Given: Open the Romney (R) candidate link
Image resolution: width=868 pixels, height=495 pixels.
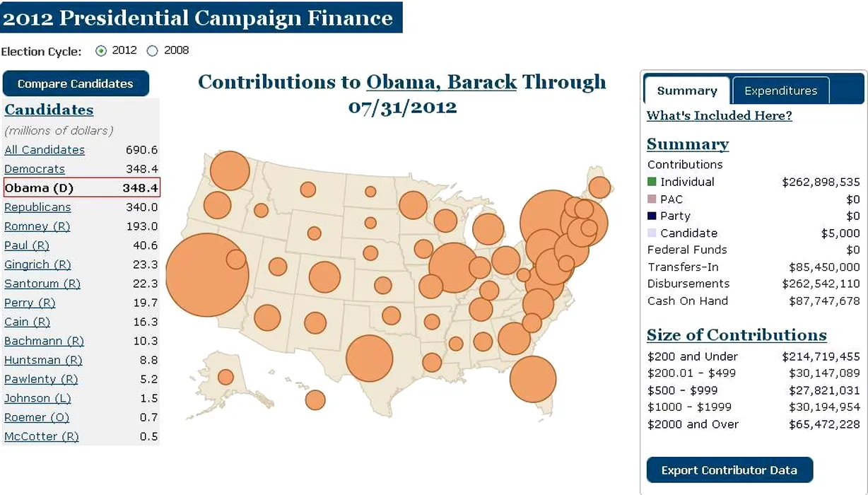Looking at the screenshot, I should pyautogui.click(x=37, y=226).
